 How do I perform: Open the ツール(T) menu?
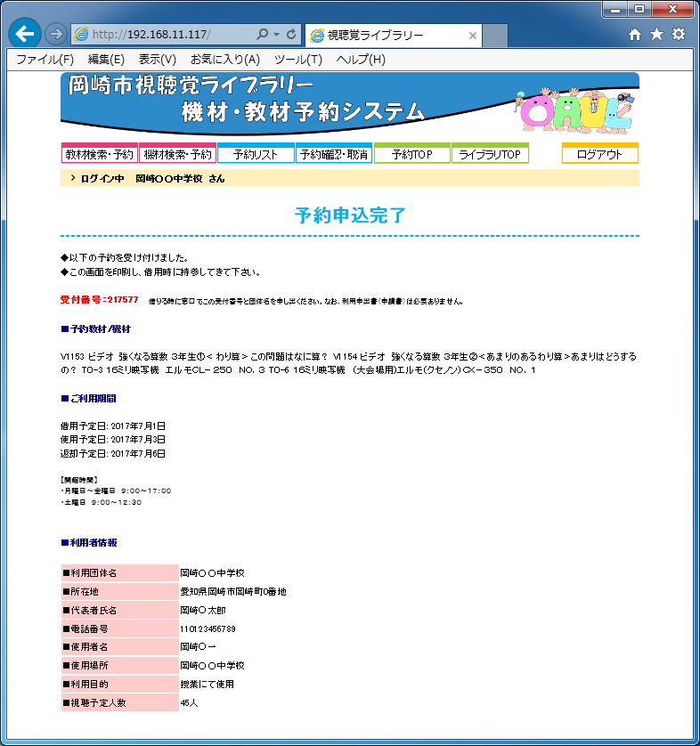pyautogui.click(x=297, y=60)
